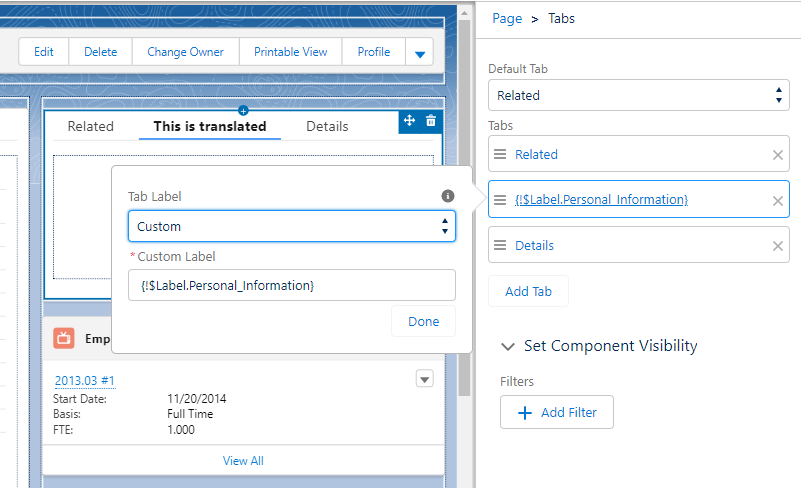Click the move component handle icon

tap(409, 121)
